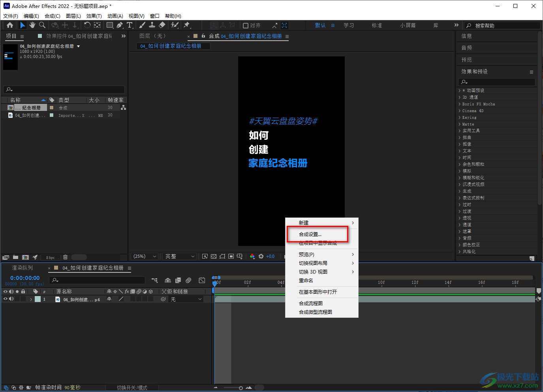Screen dimensions: 543x392
Task: Click the 8 bpc color depth button
Action: pos(51,257)
